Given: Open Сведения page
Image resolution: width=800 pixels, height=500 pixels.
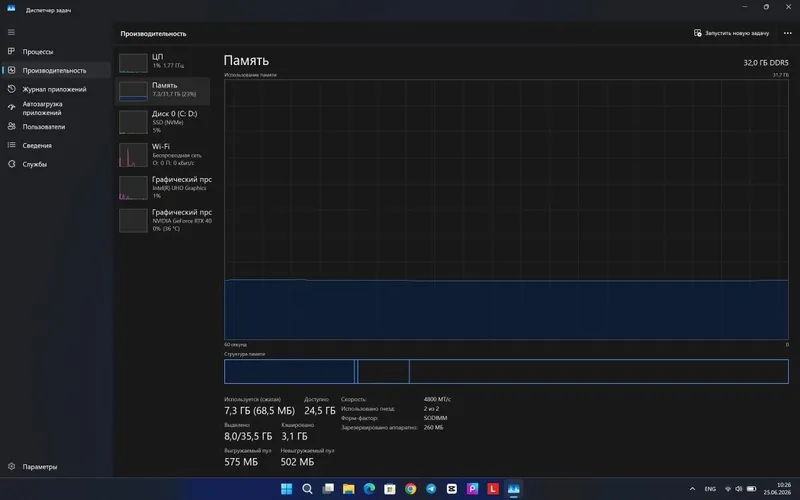Looking at the screenshot, I should (x=55, y=145).
